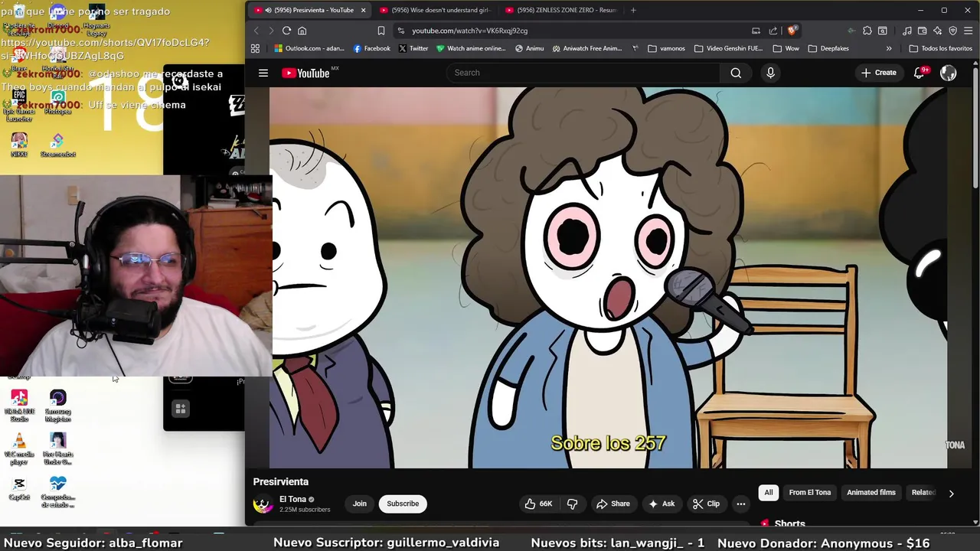Image resolution: width=980 pixels, height=551 pixels.
Task: Open CapCut desktop shortcut
Action: pos(19,489)
